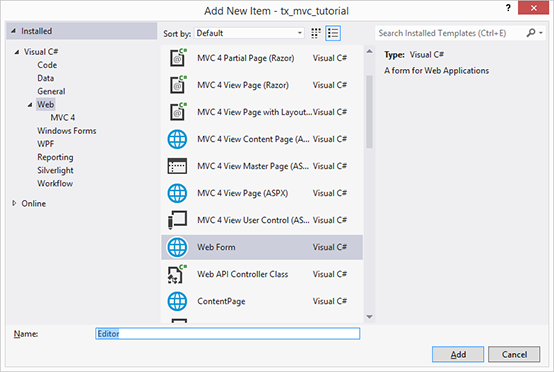Switch to medium icons view
The height and width of the screenshot is (372, 554).
(316, 33)
